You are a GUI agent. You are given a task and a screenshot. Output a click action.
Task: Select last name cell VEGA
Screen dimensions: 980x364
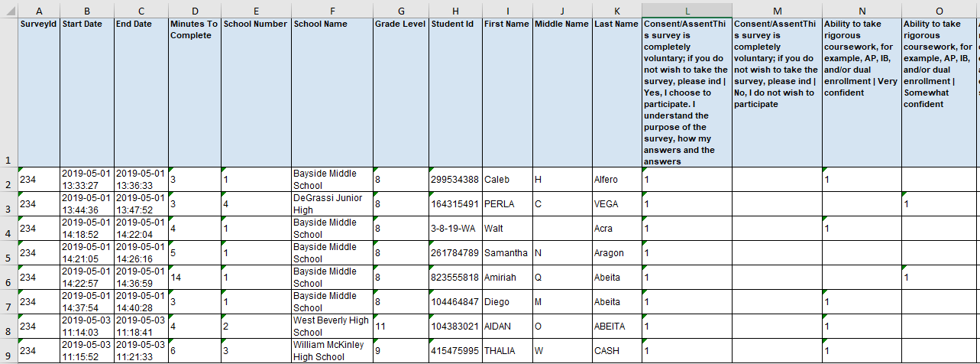617,204
